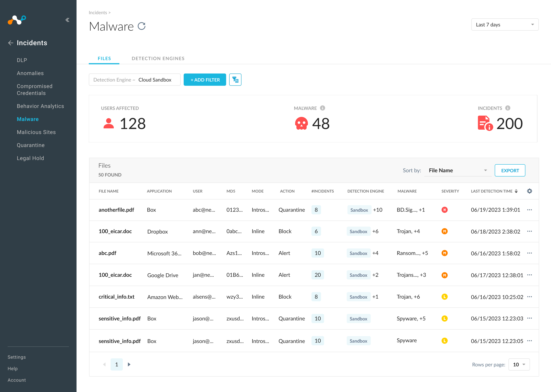Open column settings gear in files table
This screenshot has height=392, width=551.
[530, 191]
